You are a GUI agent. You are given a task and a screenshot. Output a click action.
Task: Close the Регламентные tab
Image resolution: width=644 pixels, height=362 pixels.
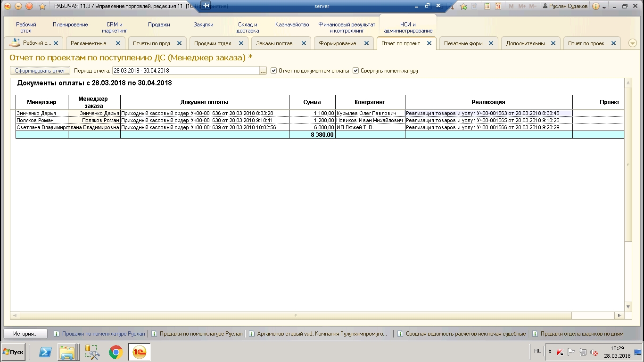pos(118,43)
